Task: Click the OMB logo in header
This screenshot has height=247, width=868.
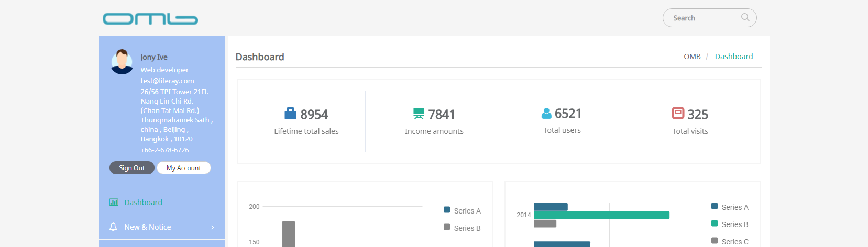Action: click(150, 19)
